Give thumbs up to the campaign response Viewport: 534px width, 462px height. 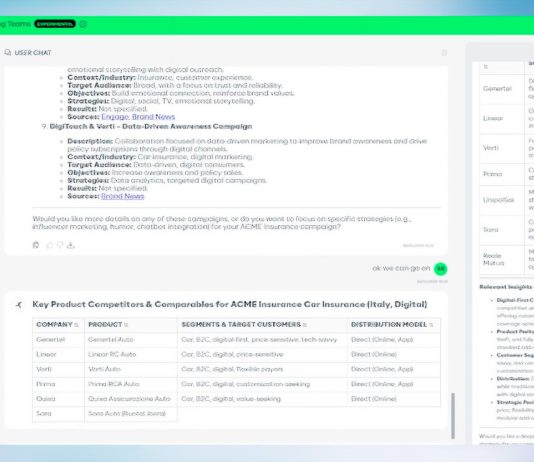[x=50, y=245]
